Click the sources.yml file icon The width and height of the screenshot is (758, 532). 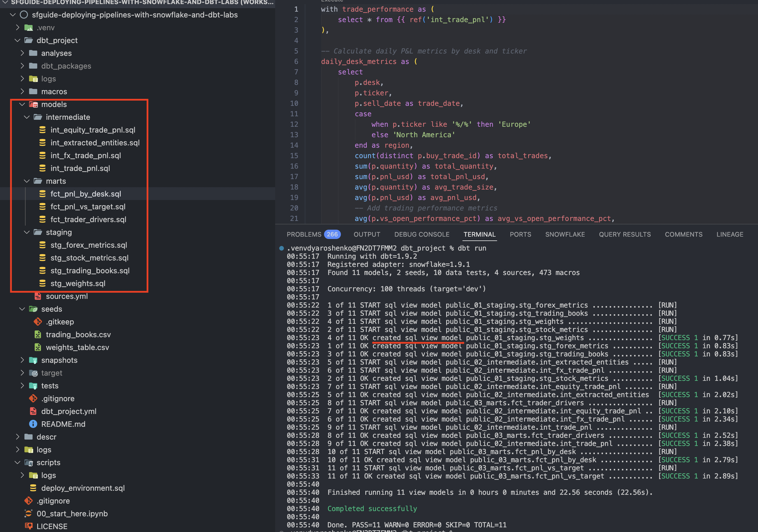click(x=38, y=296)
